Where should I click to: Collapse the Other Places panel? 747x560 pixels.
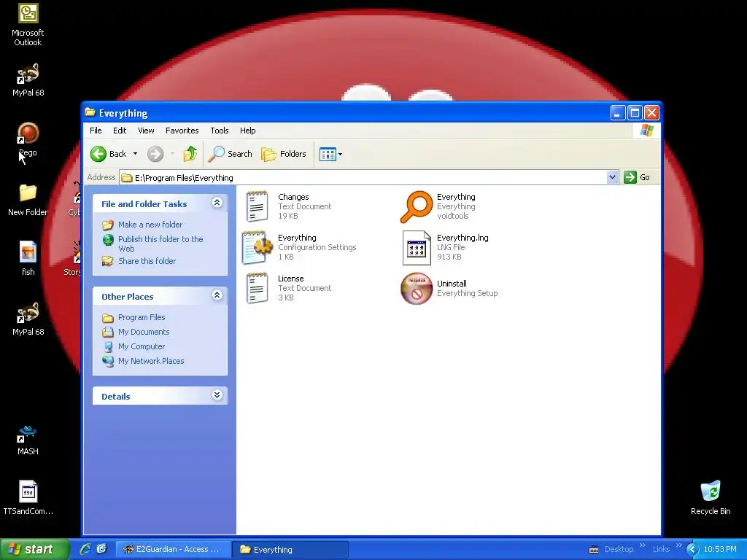coord(217,295)
